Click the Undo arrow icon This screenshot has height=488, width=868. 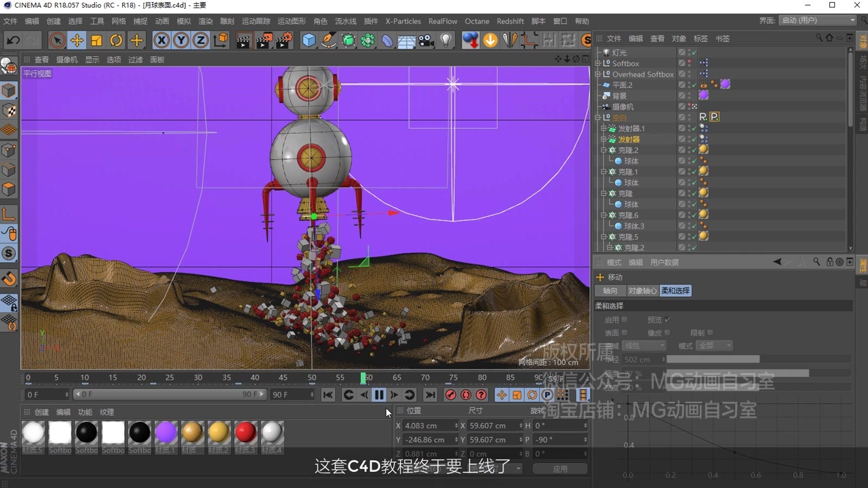[13, 41]
